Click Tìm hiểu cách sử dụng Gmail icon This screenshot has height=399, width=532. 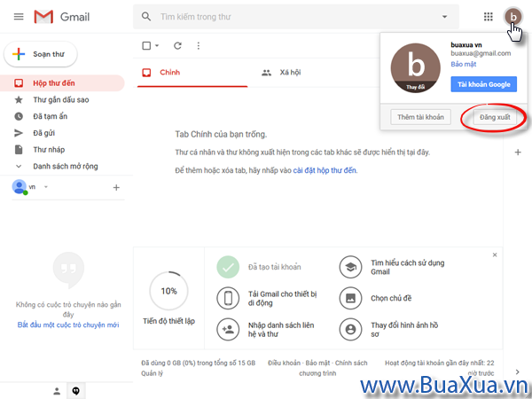[x=350, y=267]
